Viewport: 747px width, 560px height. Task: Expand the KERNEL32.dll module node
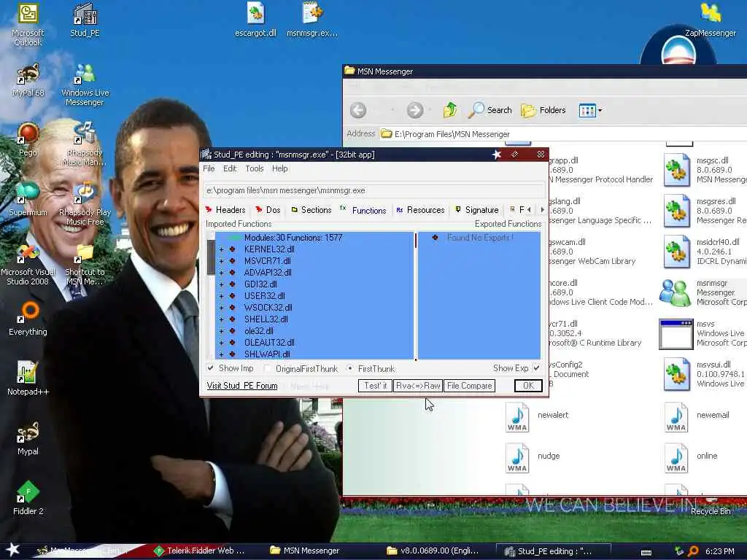coord(221,249)
